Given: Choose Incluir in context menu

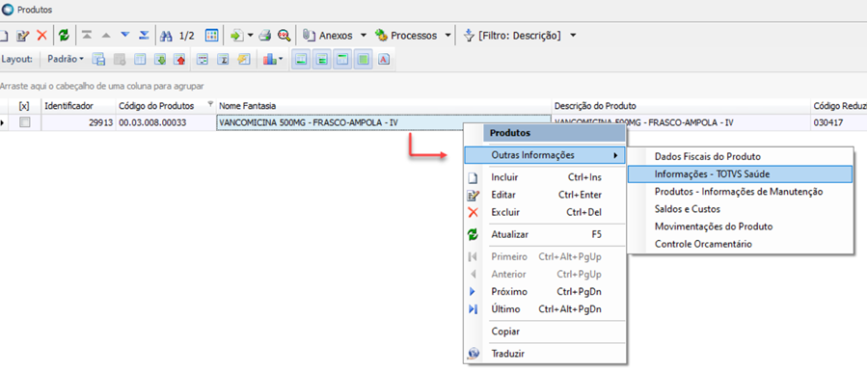Looking at the screenshot, I should 545,177.
